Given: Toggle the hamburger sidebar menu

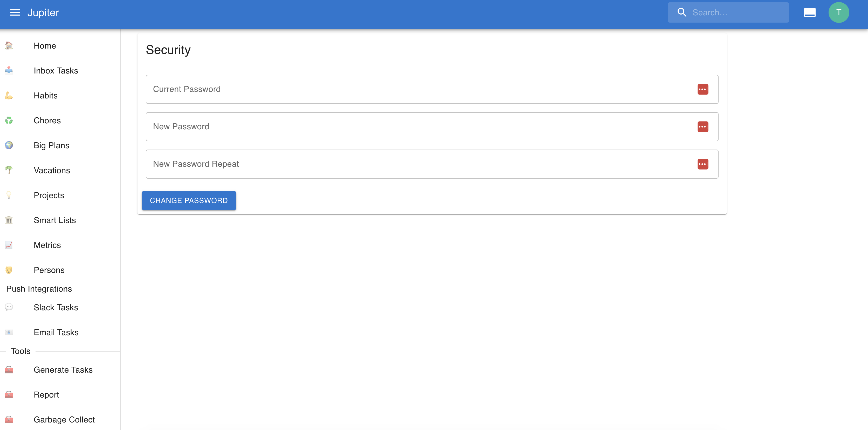Looking at the screenshot, I should 15,12.
